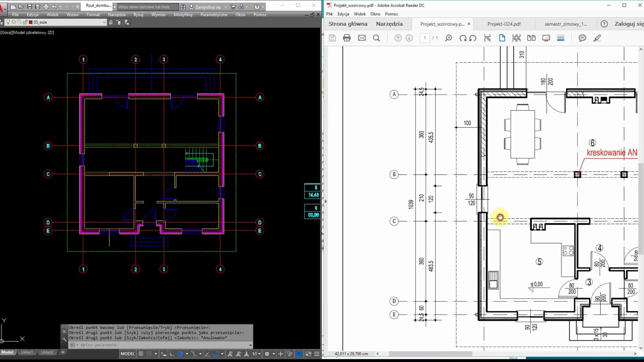
Task: Toggle hardware acceleration blue circle icon
Action: [x=299, y=353]
